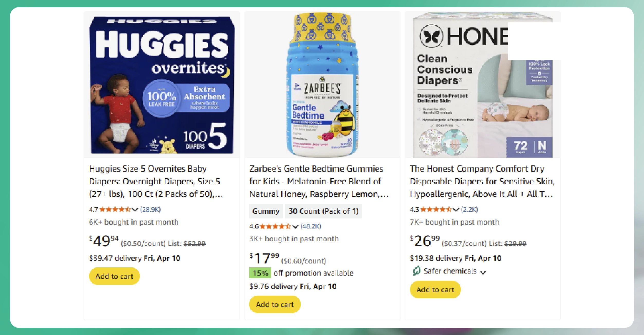Select the 30 Count (Pack of 1) chip

click(x=323, y=211)
